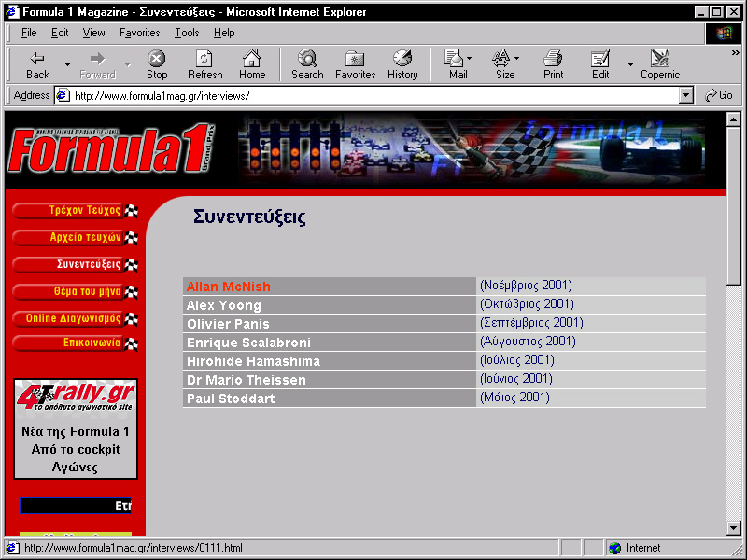This screenshot has width=747, height=560.
Task: Expand the Forward history dropdown arrow
Action: click(128, 64)
